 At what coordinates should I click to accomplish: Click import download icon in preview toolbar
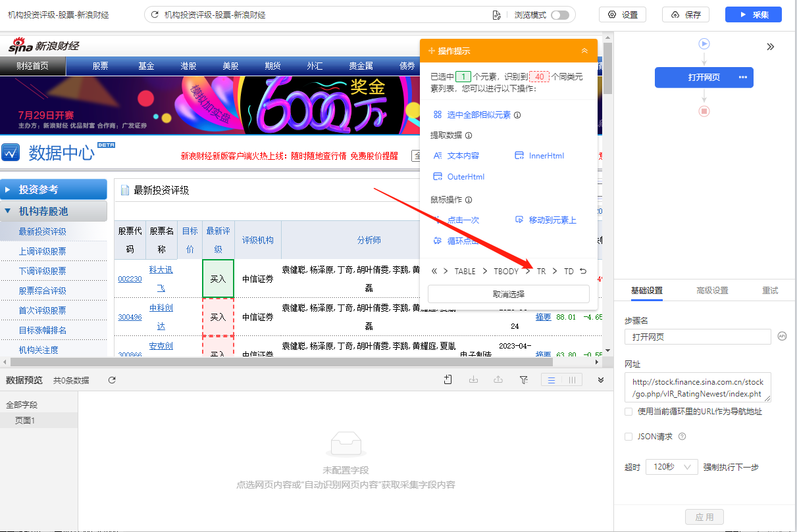[473, 379]
